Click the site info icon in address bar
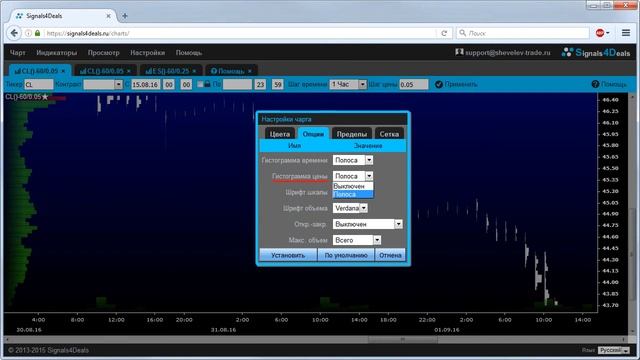The image size is (640, 360). (28, 33)
